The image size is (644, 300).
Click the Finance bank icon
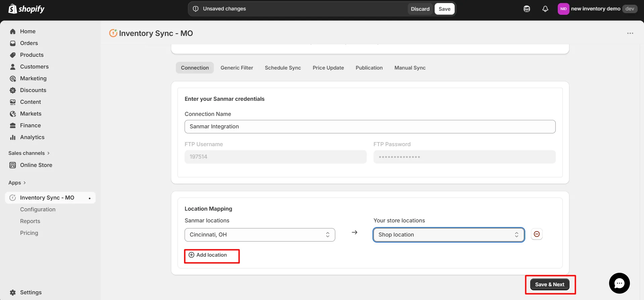[x=13, y=125]
